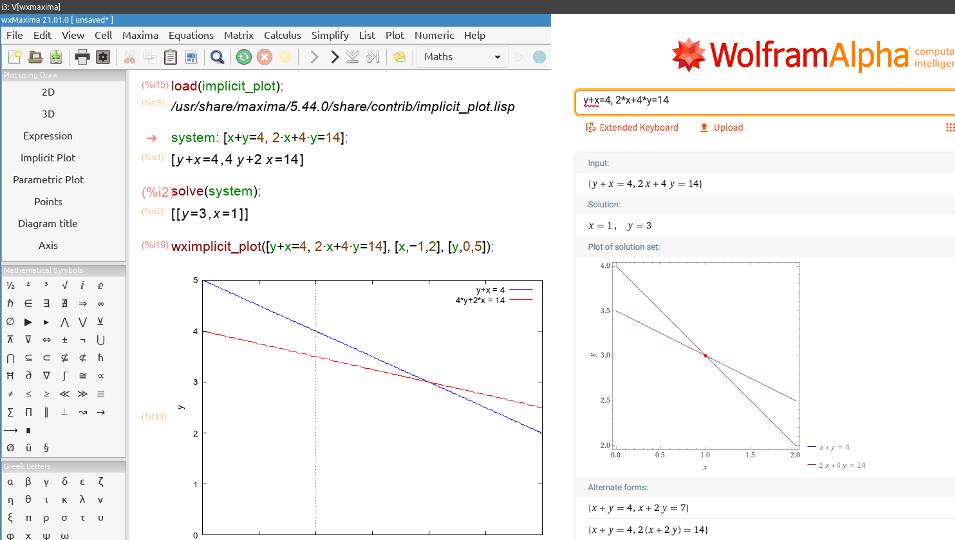Insert the partial derivative symbol
955x540 pixels.
point(28,376)
